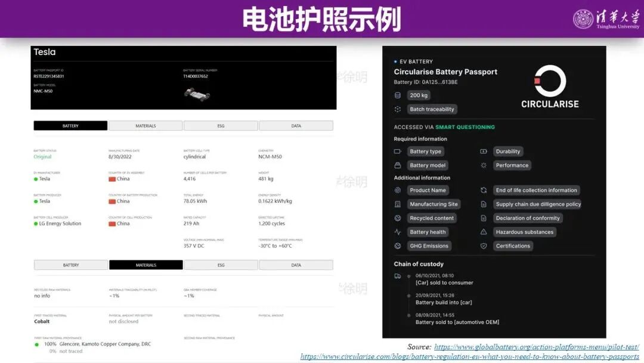The image size is (644, 363).
Task: Switch to the ESG tab
Action: point(221,125)
